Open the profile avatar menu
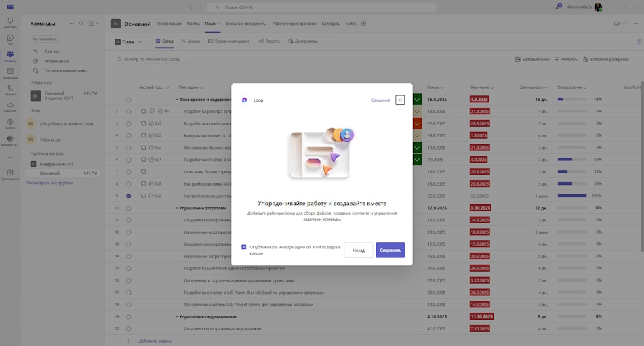 pyautogui.click(x=598, y=7)
